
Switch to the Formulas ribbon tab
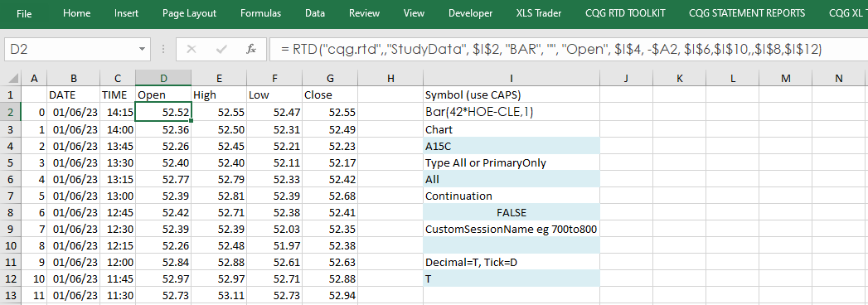(260, 13)
